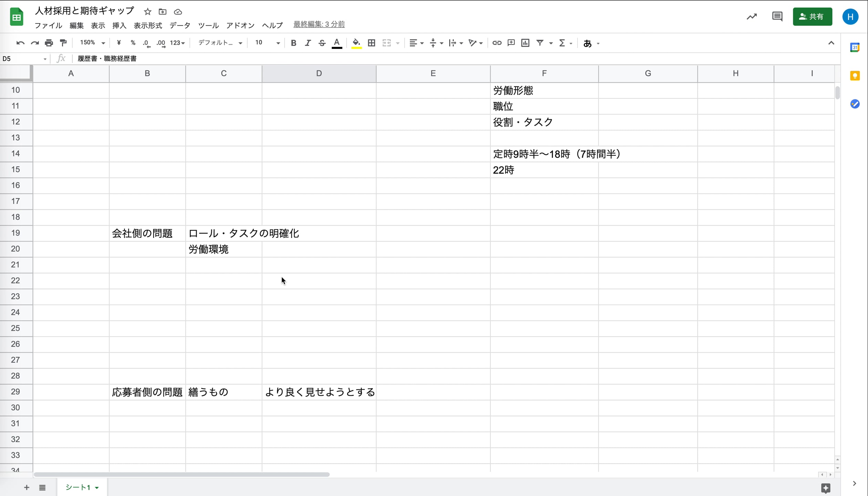Toggle italic formatting
This screenshot has width=868, height=496.
308,43
